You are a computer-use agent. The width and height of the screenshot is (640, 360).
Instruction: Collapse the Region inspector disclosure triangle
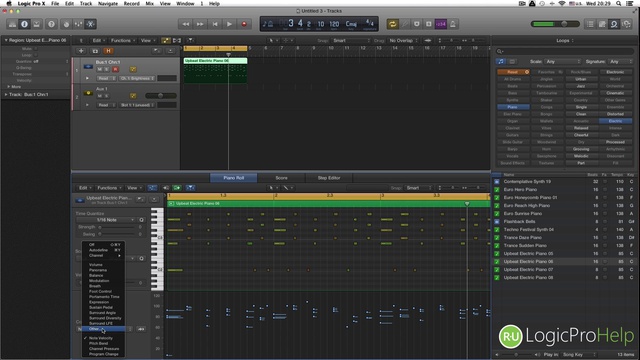pyautogui.click(x=6, y=40)
